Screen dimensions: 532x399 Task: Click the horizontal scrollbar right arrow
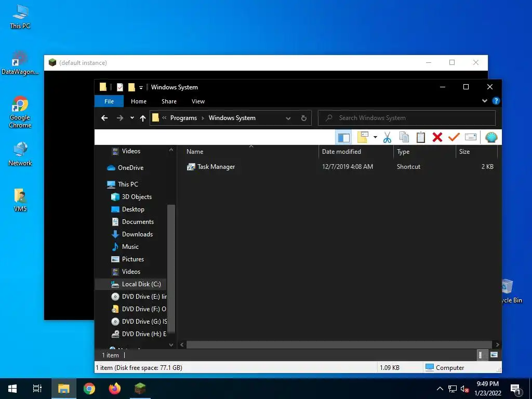(497, 345)
